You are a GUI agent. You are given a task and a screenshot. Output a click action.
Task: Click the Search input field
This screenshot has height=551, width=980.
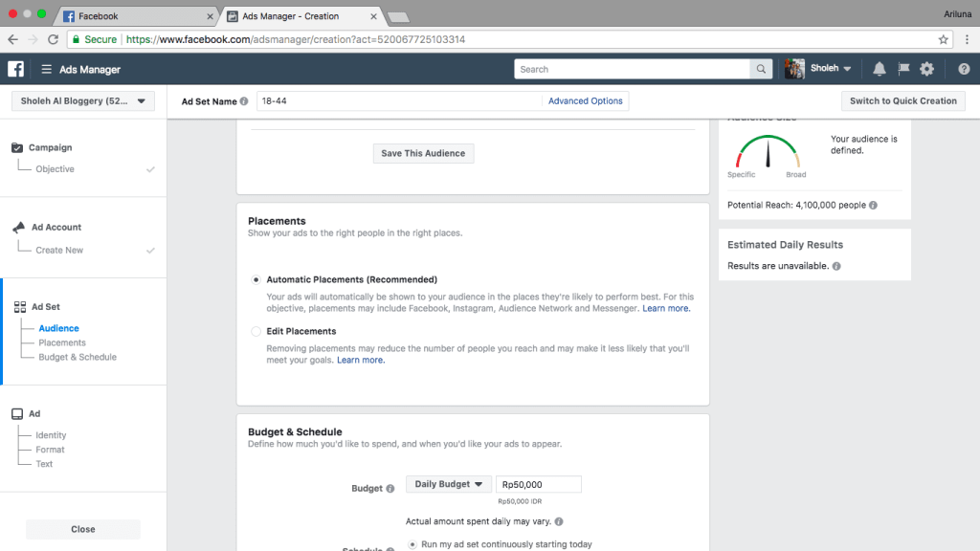632,69
